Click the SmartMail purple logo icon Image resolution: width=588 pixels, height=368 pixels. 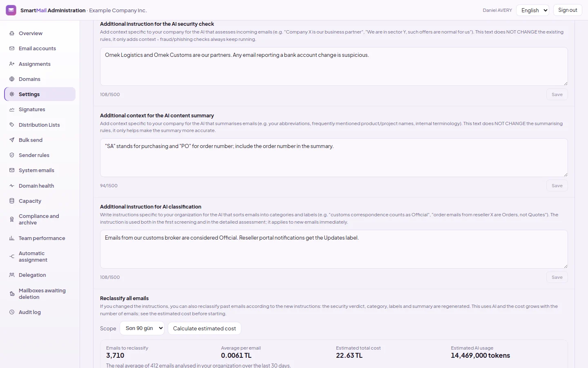[x=11, y=10]
